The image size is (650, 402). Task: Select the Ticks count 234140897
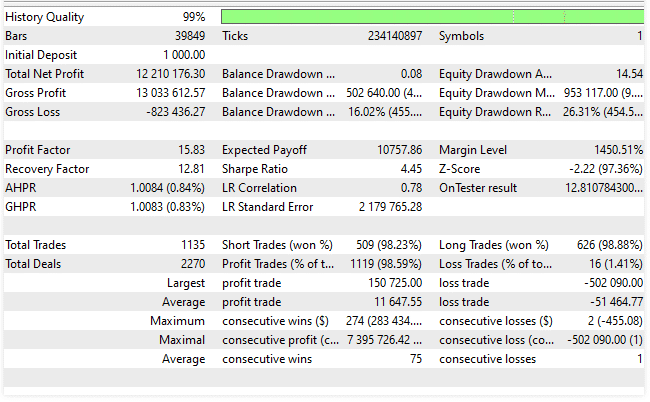(x=395, y=36)
